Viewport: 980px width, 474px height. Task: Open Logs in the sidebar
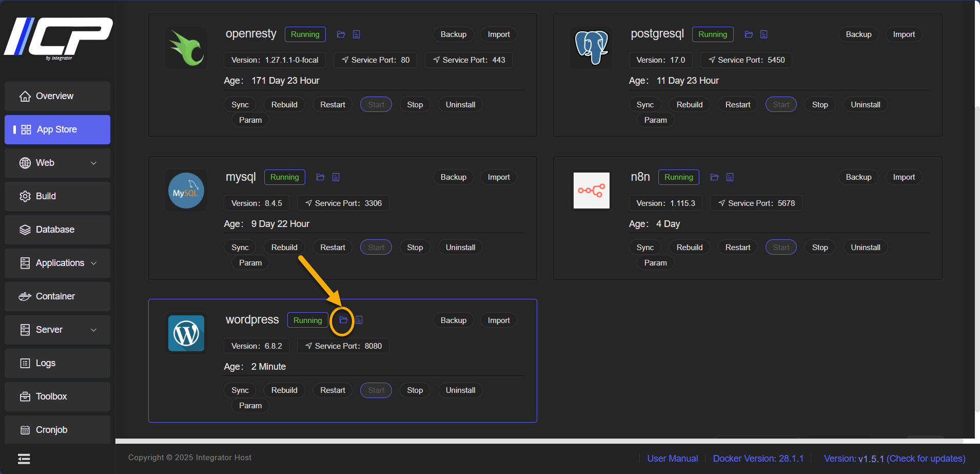coord(57,363)
